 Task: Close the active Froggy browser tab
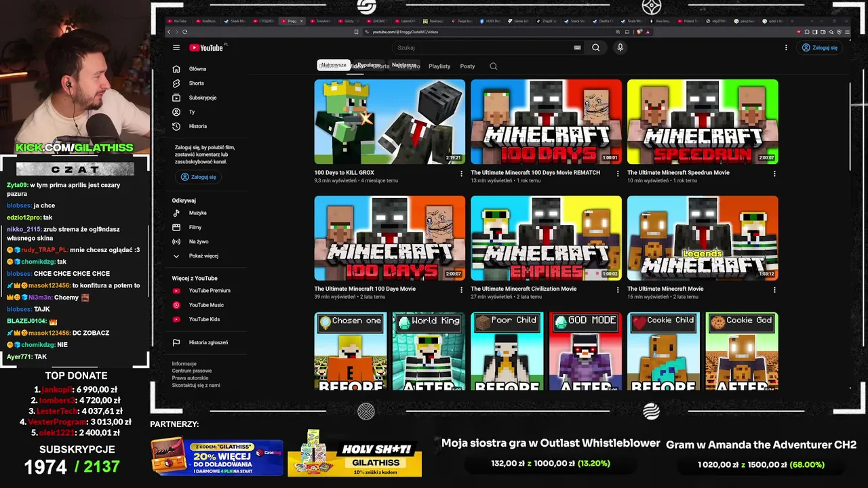(x=301, y=21)
